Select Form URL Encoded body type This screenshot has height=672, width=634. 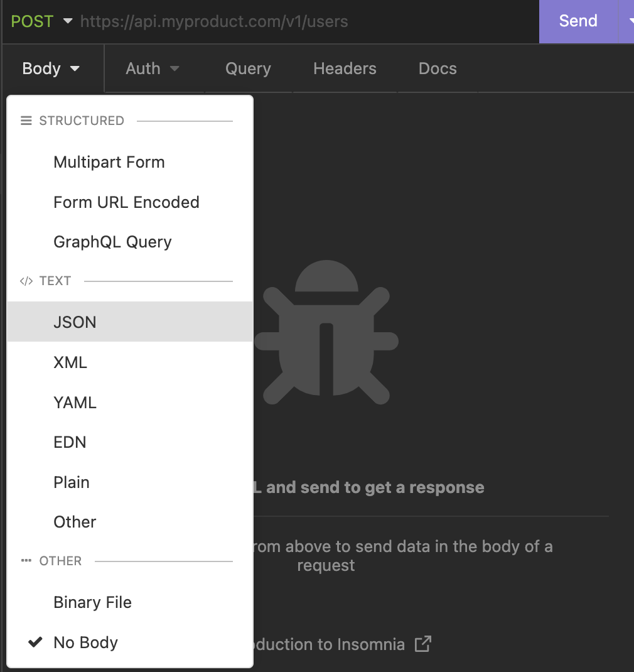[130, 202]
